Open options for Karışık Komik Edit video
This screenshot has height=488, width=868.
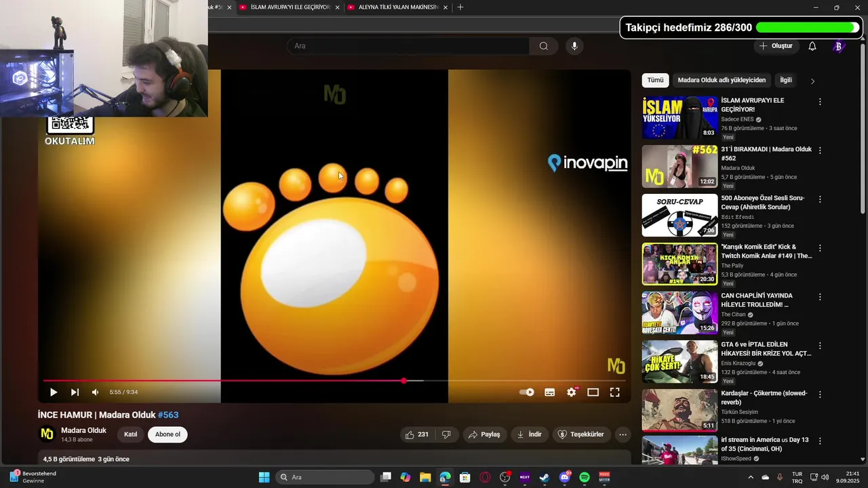820,248
